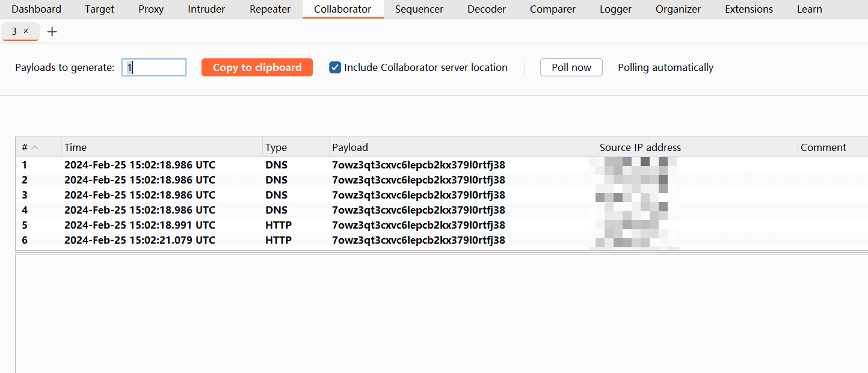Open the Extensions tab

(749, 9)
